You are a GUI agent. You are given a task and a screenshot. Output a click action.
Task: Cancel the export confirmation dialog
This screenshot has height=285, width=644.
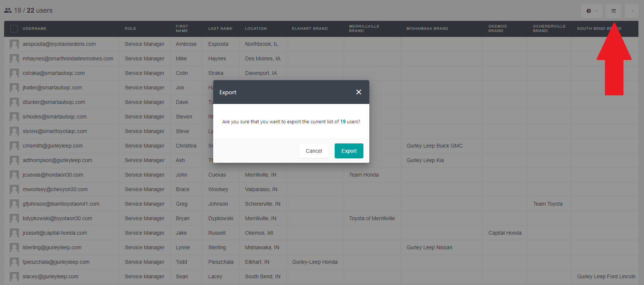click(314, 151)
